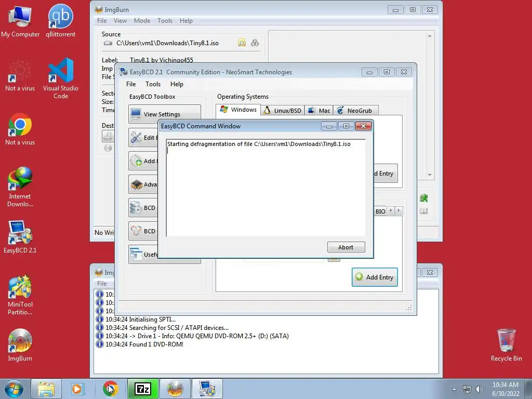Launch Internet Download Manager shortcut
This screenshot has height=399, width=532.
(20, 187)
